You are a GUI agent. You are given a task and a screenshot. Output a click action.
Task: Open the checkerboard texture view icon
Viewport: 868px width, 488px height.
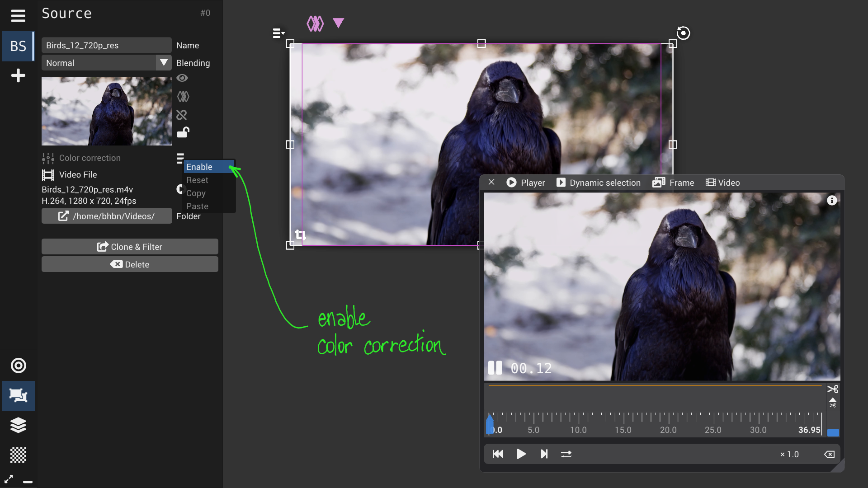click(18, 455)
